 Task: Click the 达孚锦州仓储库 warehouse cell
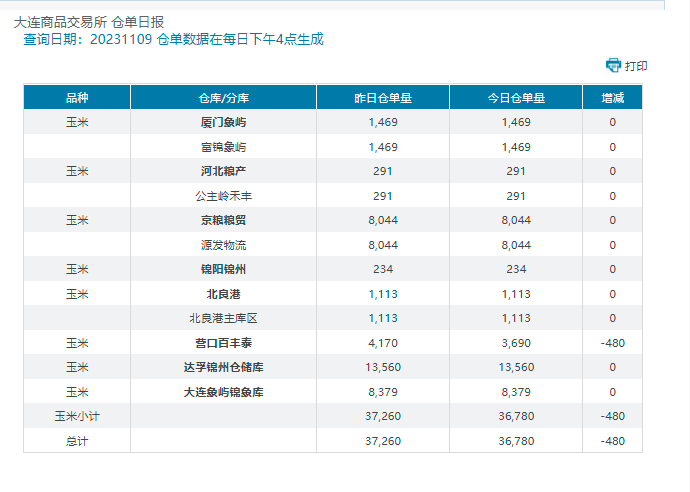tap(224, 367)
